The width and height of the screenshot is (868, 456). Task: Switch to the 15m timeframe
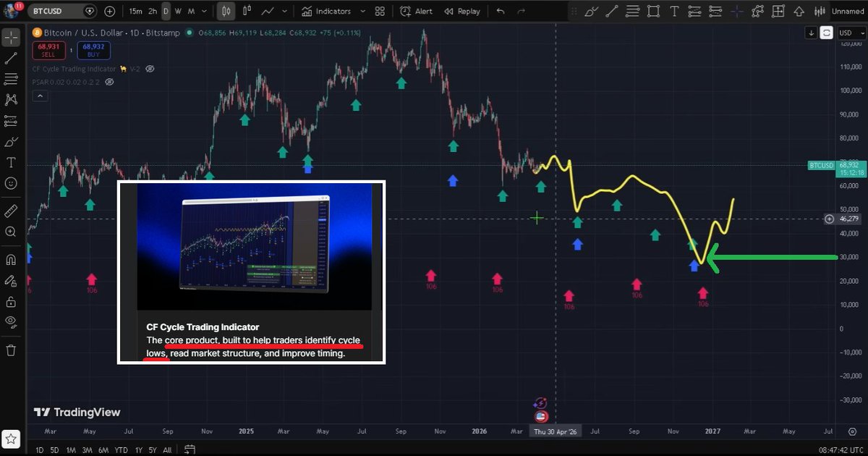pos(136,12)
